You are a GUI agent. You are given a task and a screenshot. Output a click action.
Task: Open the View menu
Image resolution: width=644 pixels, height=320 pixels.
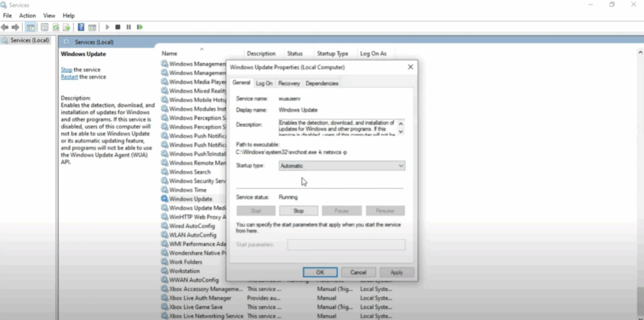click(x=49, y=16)
